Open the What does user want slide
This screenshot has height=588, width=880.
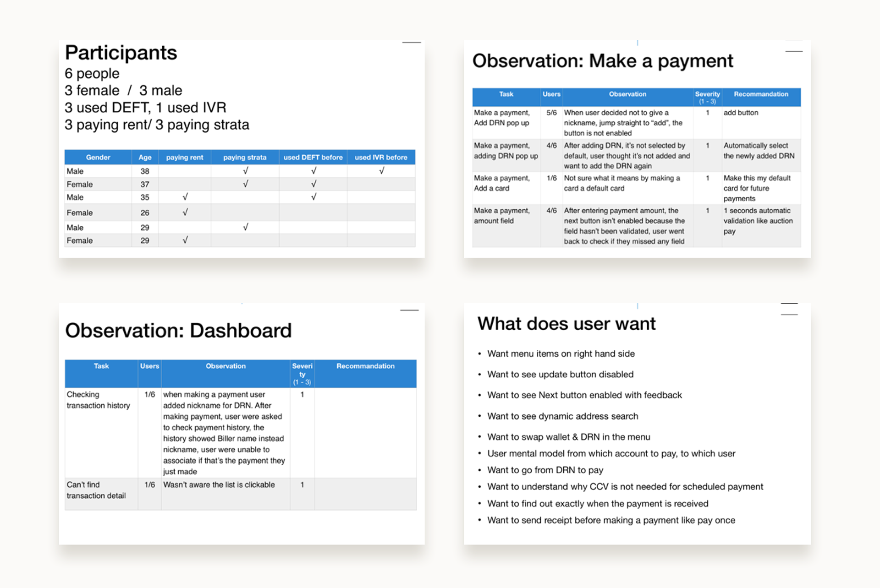point(637,423)
